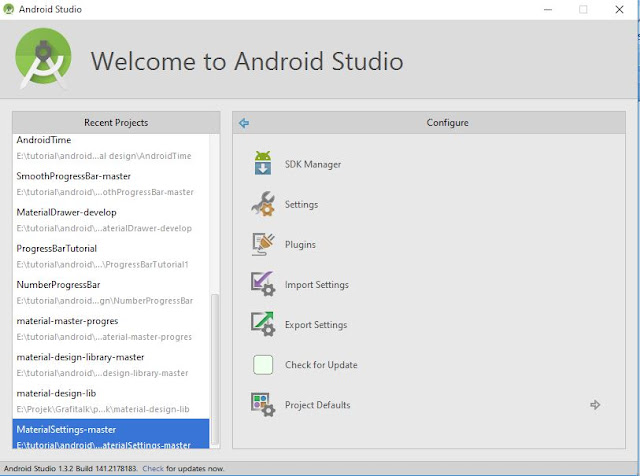Choose Export Settings label
The image size is (640, 476).
(316, 325)
